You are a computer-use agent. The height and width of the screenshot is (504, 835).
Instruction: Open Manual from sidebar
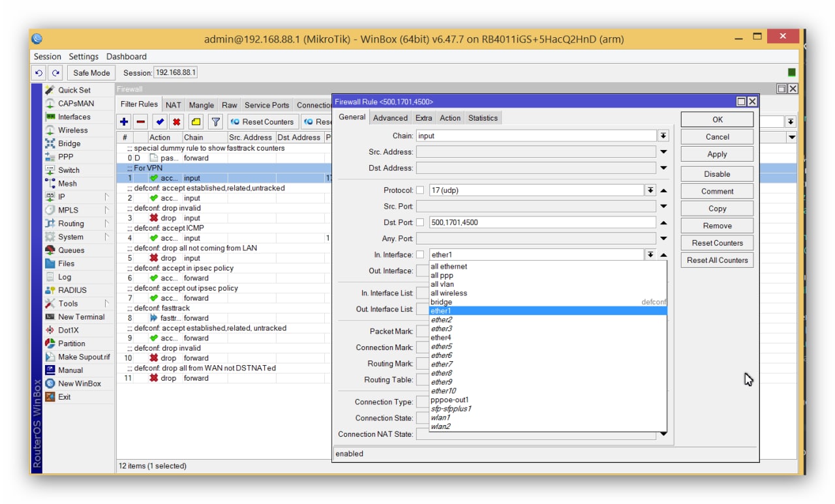click(x=70, y=370)
